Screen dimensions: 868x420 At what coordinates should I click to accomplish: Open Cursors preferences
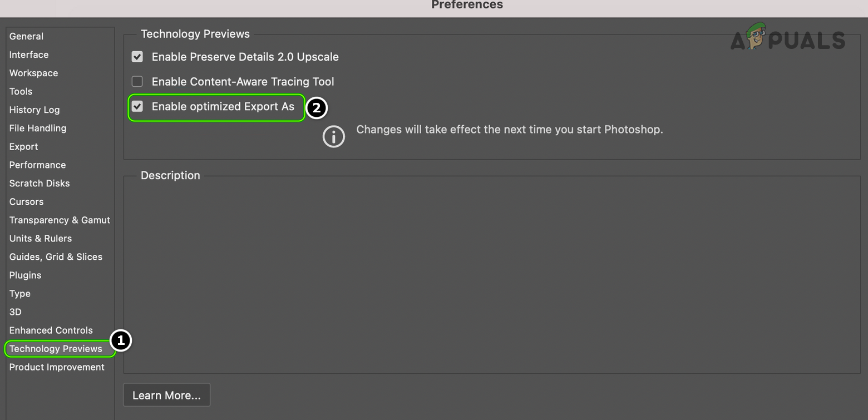[26, 201]
